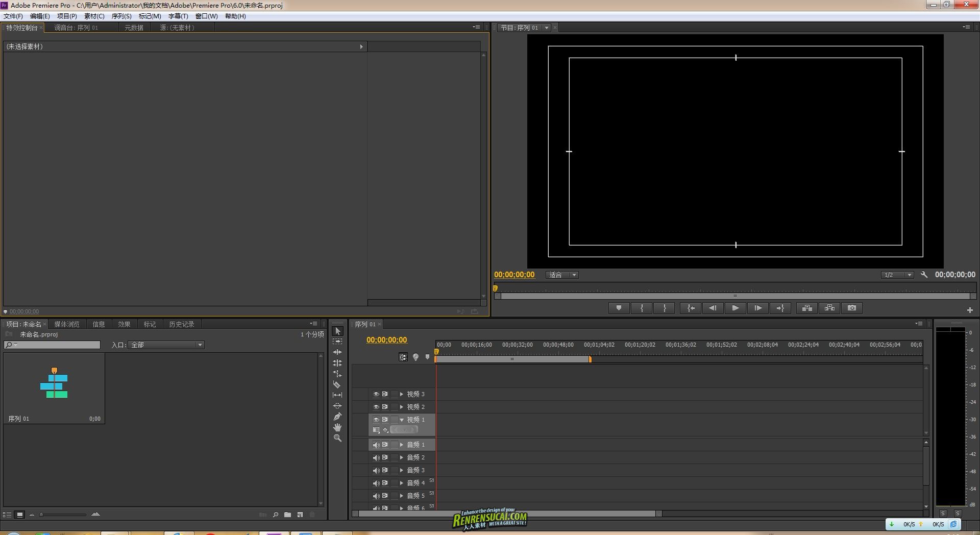
Task: Add marker button in program monitor
Action: pyautogui.click(x=619, y=308)
